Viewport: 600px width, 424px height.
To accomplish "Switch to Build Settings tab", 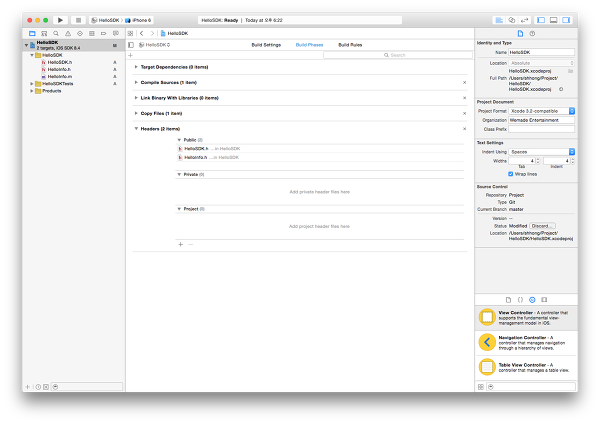I will (266, 45).
